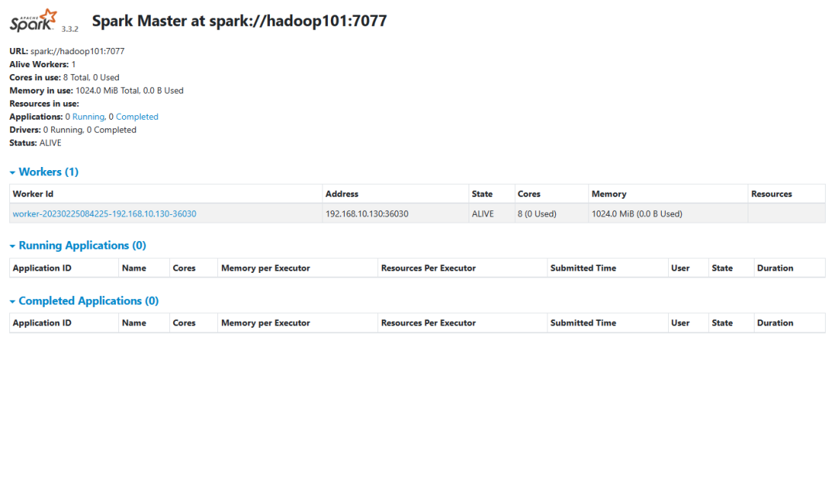Screen dimensions: 835x504
Task: Click Cores in use: 8 Total line
Action: (64, 77)
